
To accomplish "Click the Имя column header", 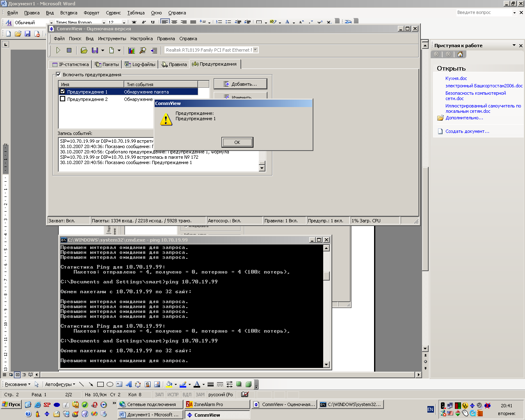I will [x=91, y=84].
